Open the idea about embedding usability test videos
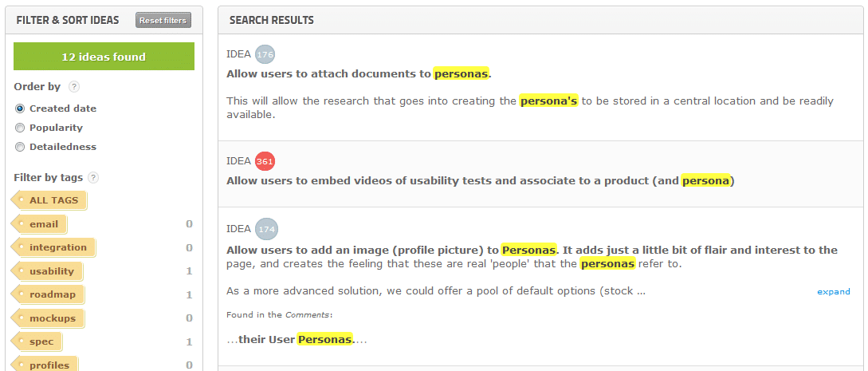The width and height of the screenshot is (868, 371). pyautogui.click(x=480, y=181)
